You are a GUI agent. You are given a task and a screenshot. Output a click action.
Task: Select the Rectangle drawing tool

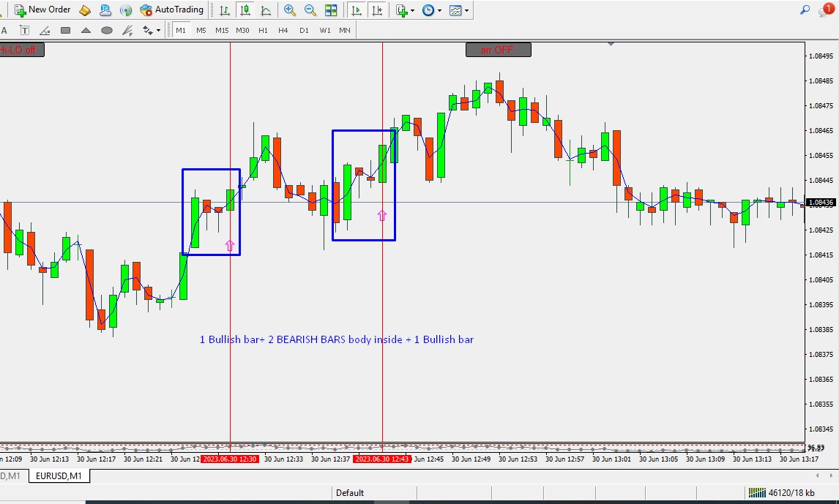coord(65,31)
